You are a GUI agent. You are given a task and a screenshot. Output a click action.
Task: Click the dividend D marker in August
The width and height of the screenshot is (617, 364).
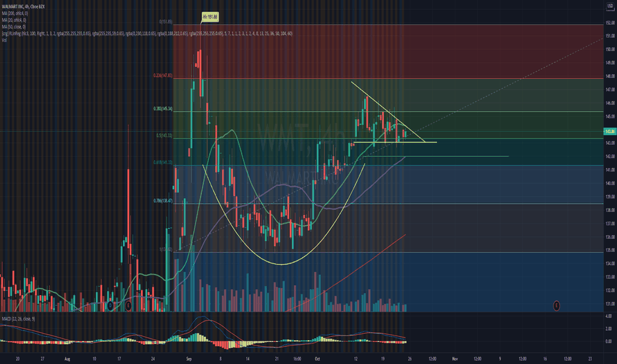[110, 305]
